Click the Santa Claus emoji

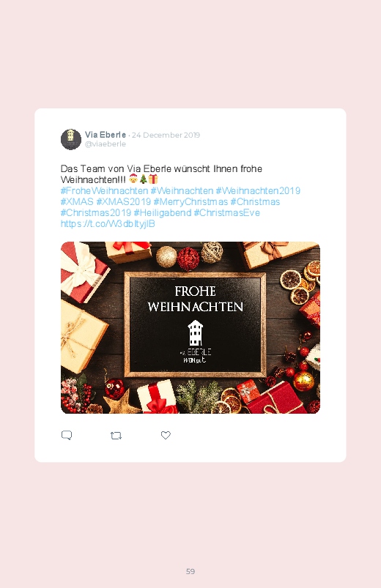click(133, 179)
